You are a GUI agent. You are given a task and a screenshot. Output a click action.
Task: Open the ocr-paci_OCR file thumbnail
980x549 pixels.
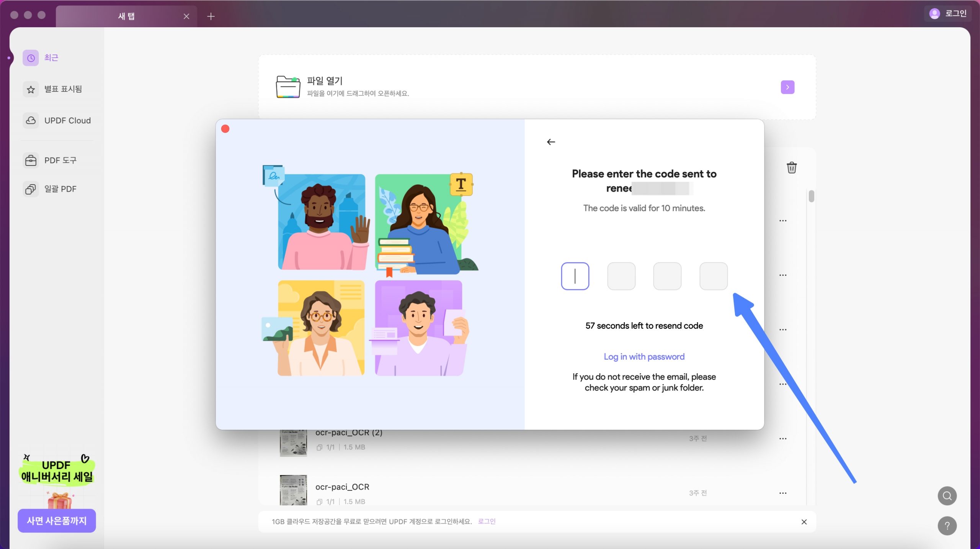pyautogui.click(x=293, y=490)
